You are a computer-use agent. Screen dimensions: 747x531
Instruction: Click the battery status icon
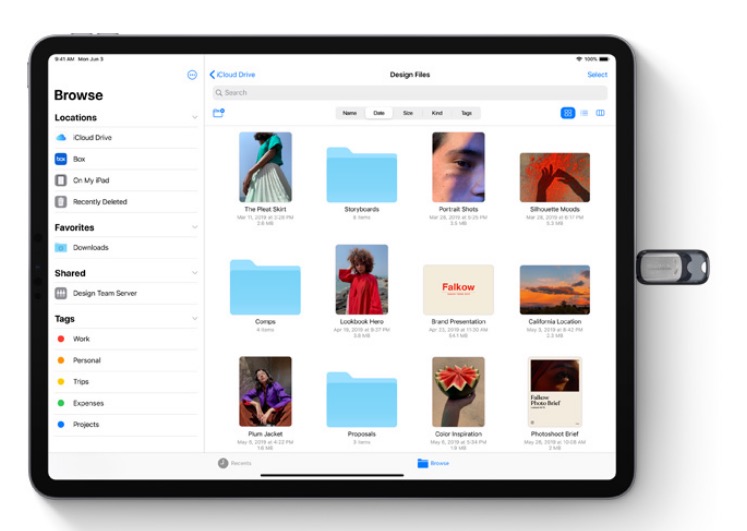pos(604,59)
